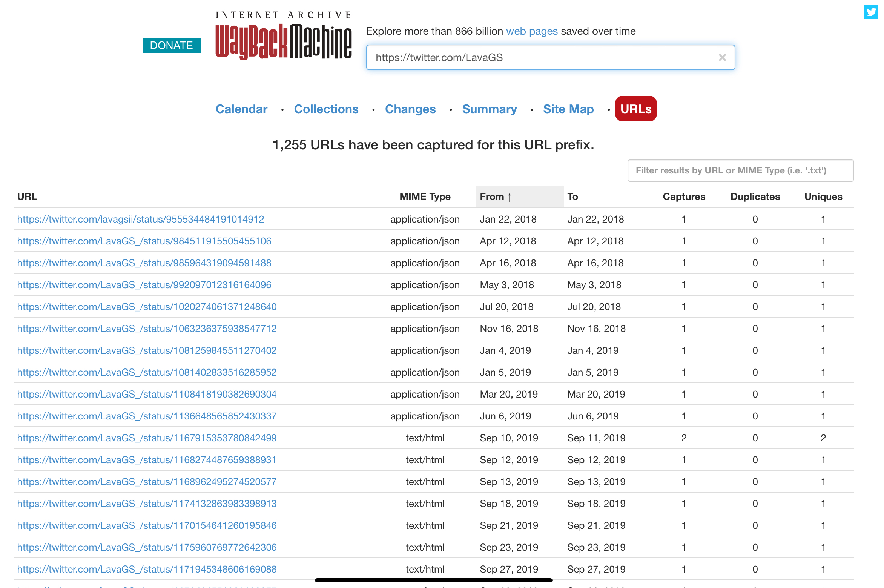Switch to the Collections tab

click(x=326, y=109)
